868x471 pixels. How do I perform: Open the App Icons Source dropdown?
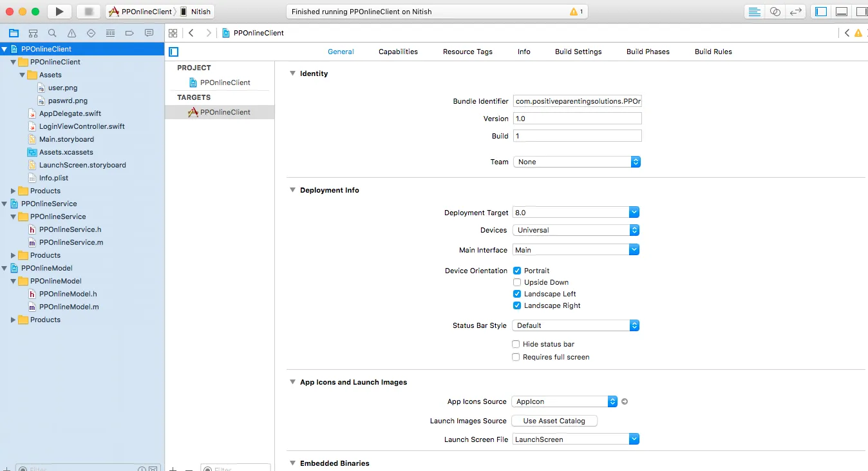(x=565, y=401)
